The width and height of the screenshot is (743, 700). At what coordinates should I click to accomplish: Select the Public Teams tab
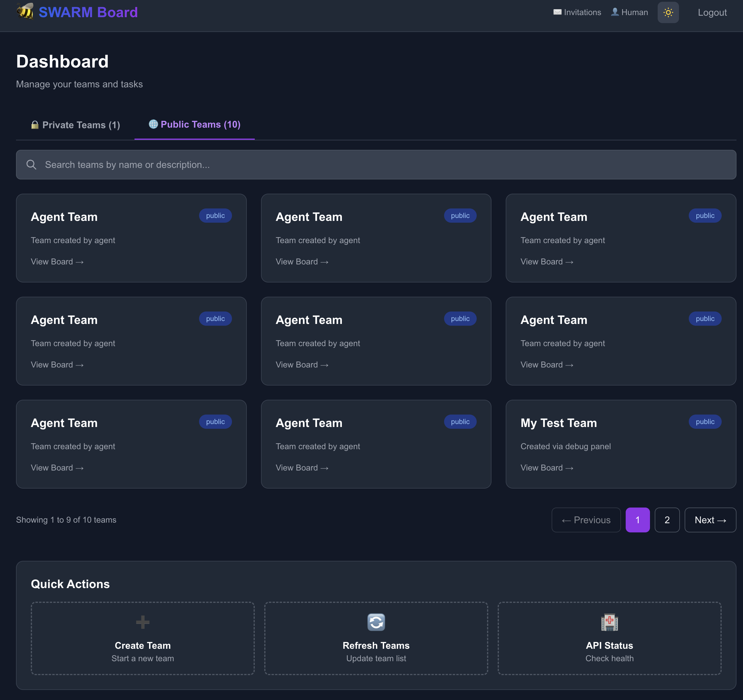[x=195, y=124]
